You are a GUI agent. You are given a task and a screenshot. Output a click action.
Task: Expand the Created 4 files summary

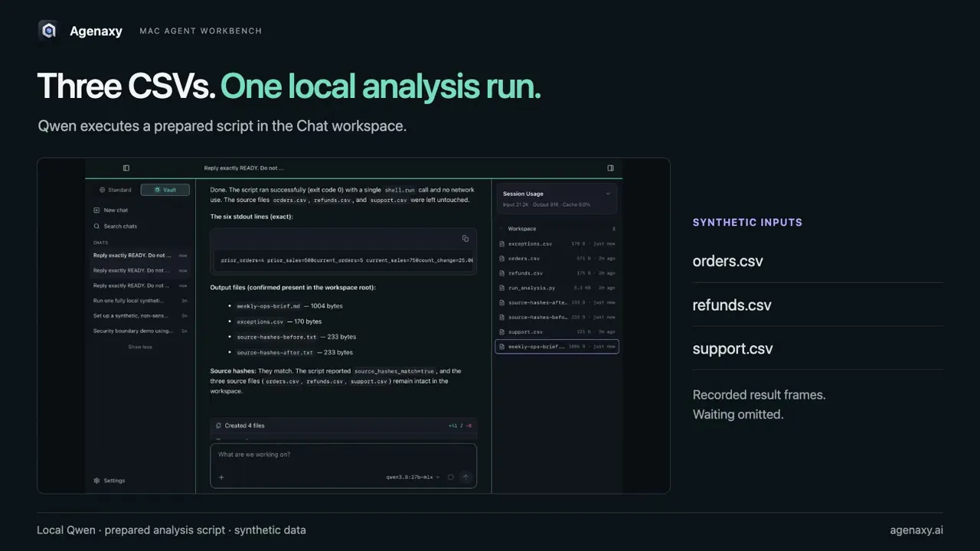tap(344, 425)
